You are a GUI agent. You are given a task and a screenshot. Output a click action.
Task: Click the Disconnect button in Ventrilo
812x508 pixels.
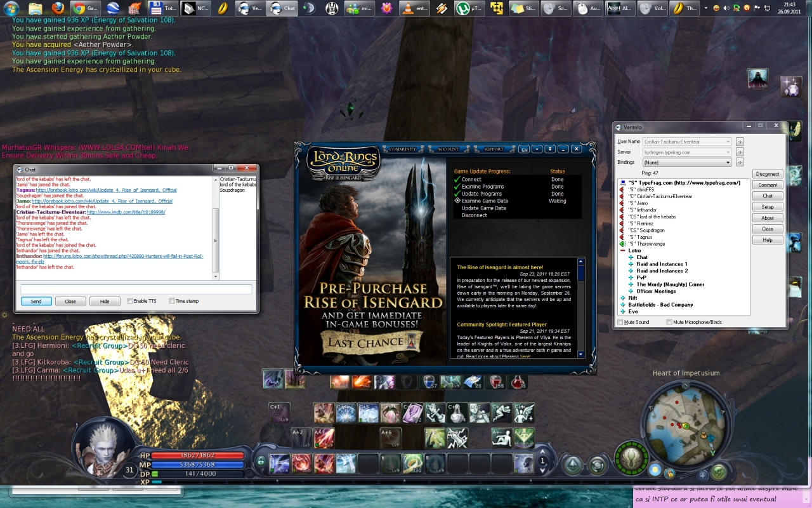click(x=768, y=174)
